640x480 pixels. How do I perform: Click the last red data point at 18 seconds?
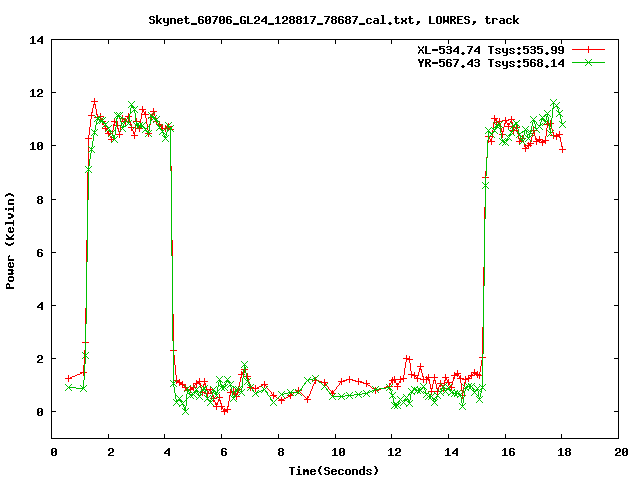(x=562, y=150)
